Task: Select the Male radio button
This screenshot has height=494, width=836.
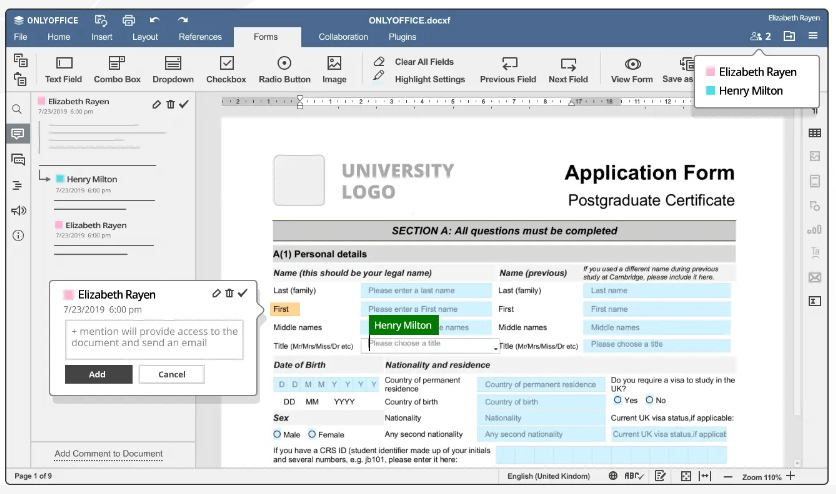Action: tap(277, 434)
